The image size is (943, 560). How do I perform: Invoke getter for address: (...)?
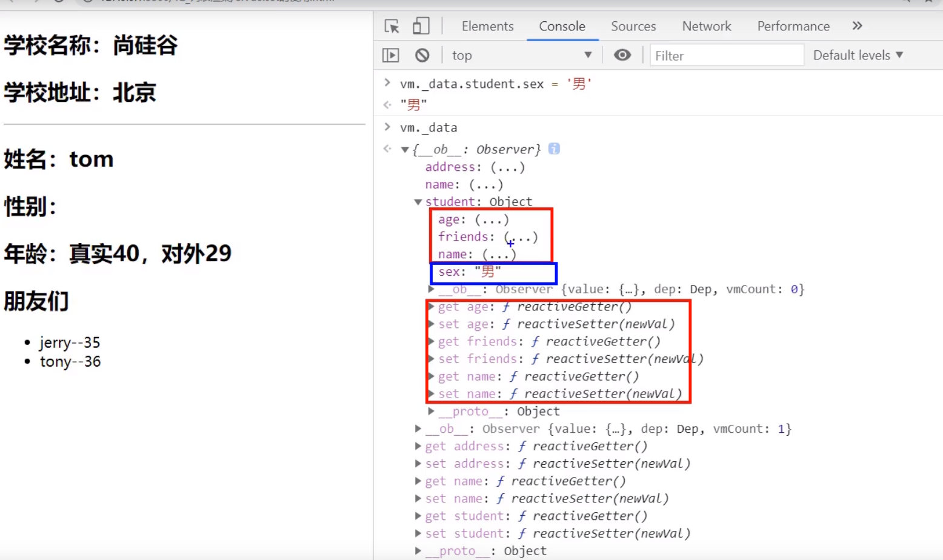508,167
